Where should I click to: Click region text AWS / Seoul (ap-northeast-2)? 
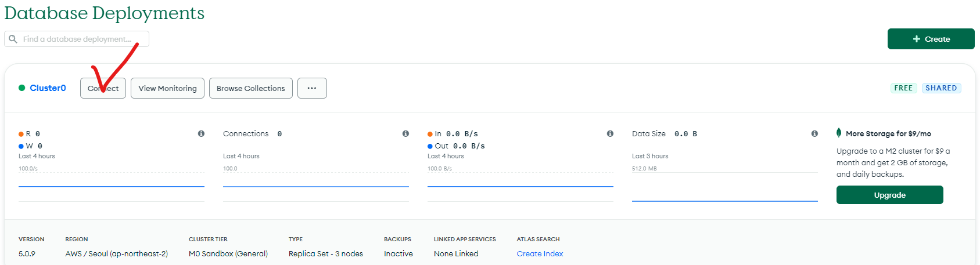[x=117, y=253]
